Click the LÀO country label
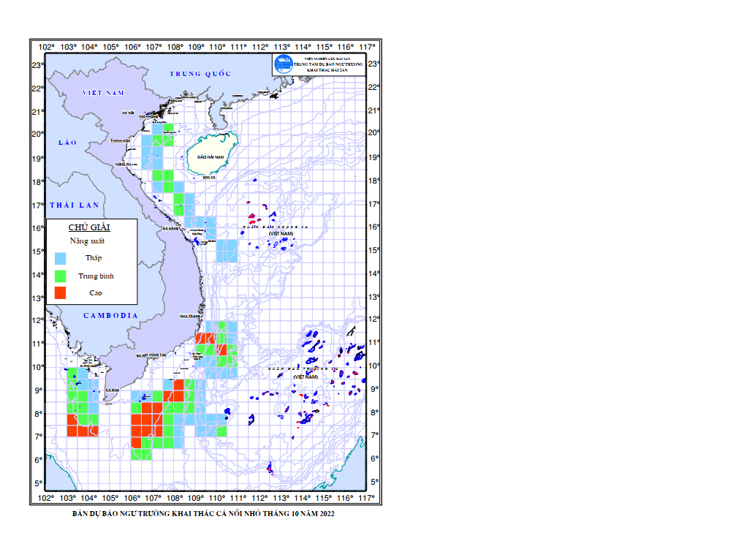755x560 pixels. point(67,143)
